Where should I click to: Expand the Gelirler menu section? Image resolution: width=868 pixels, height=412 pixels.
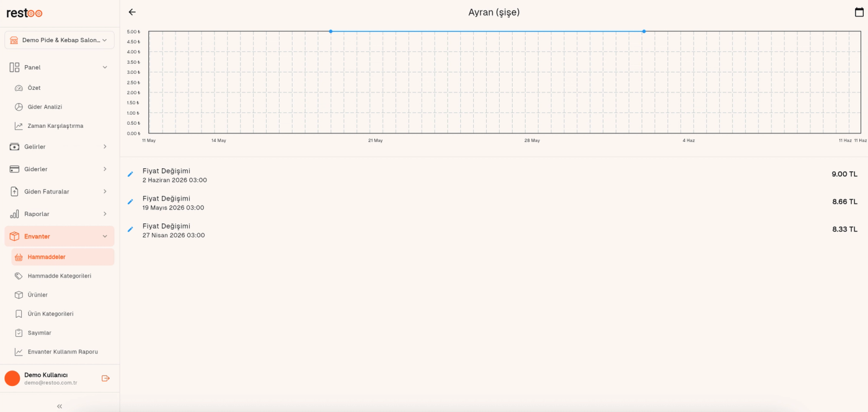[x=60, y=146]
